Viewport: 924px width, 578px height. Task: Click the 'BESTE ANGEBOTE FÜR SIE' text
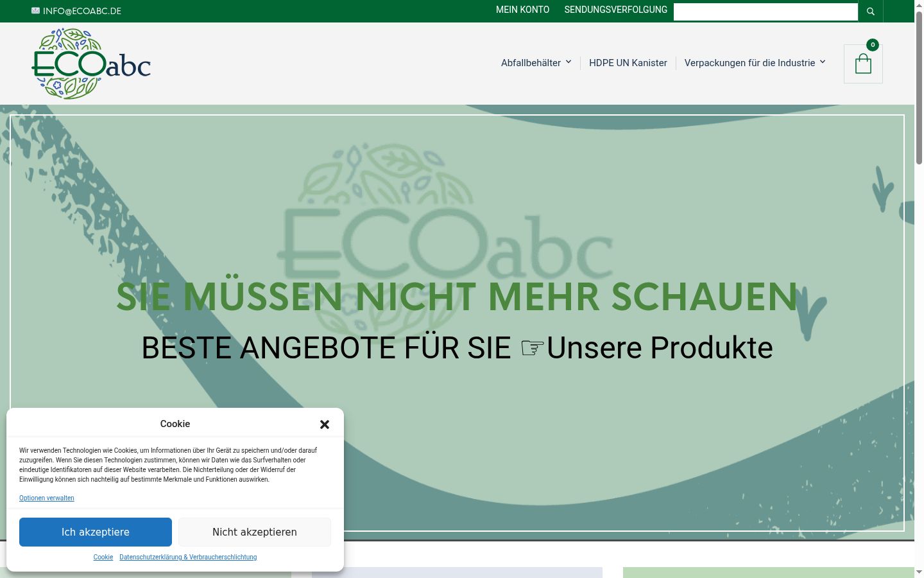click(x=326, y=347)
